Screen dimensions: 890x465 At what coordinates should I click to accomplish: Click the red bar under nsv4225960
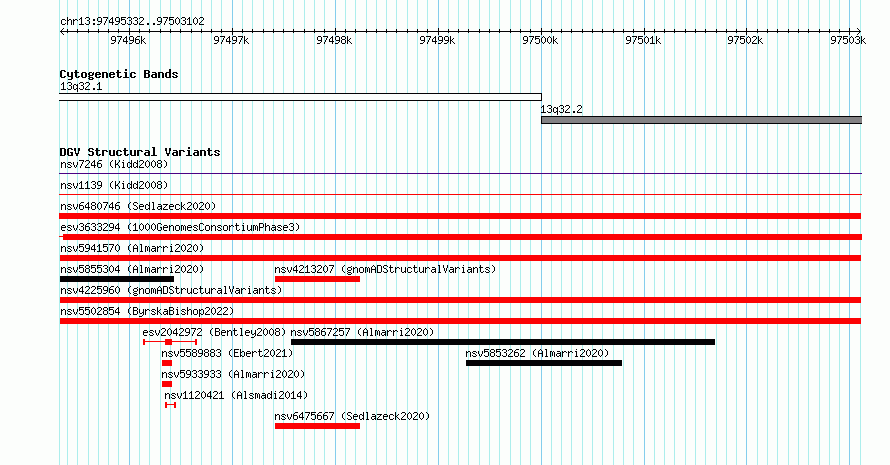tap(460, 300)
